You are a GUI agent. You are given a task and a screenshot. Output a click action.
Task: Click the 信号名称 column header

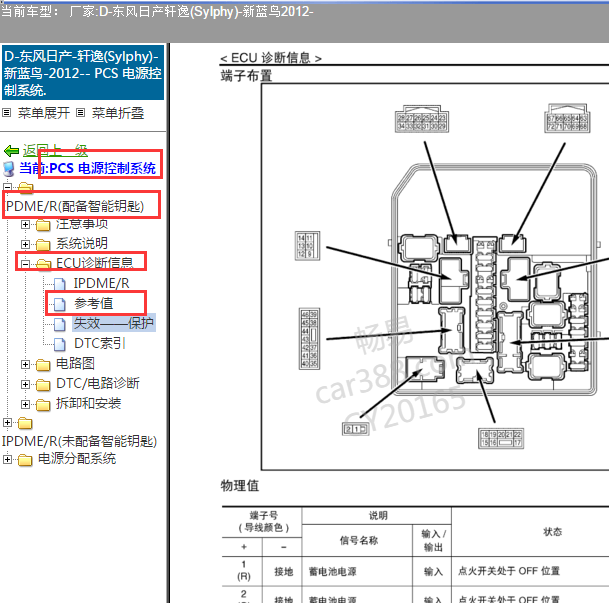(359, 540)
